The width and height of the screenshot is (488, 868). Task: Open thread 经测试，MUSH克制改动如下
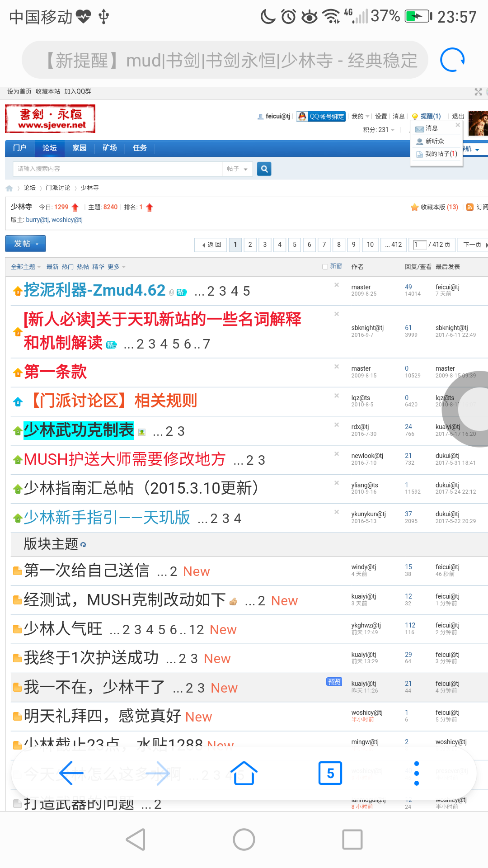coord(124,600)
